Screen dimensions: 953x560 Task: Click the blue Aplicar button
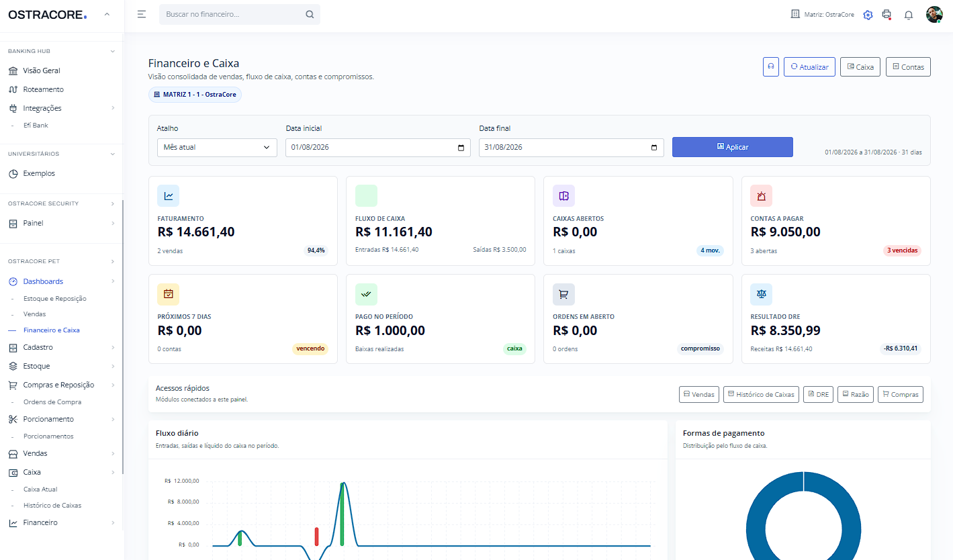733,147
